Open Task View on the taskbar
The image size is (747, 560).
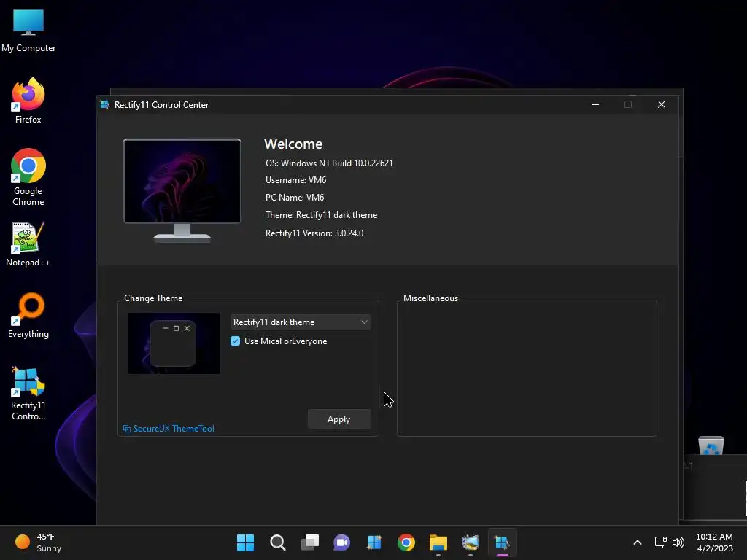point(309,542)
